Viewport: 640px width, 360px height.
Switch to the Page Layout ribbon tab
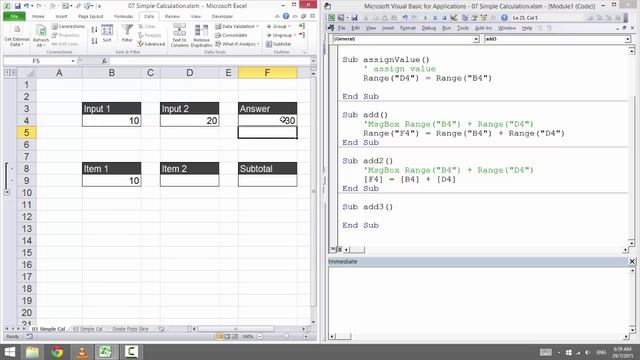pyautogui.click(x=91, y=16)
